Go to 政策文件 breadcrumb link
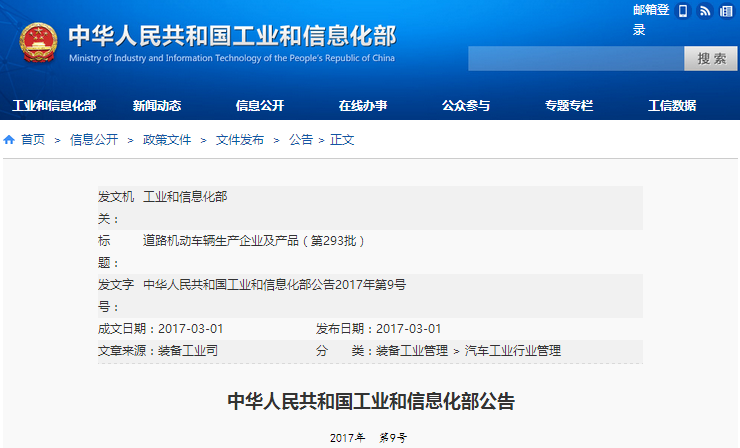 click(167, 140)
